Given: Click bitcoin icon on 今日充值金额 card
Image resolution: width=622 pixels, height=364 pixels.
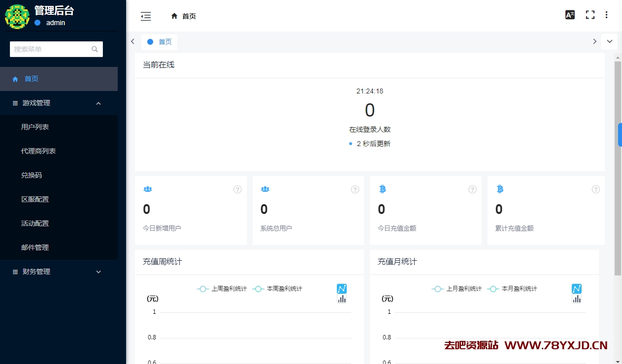Looking at the screenshot, I should tap(383, 189).
